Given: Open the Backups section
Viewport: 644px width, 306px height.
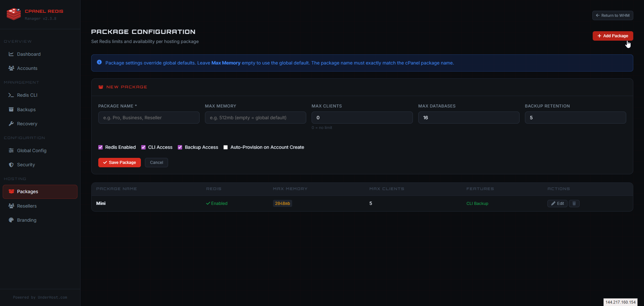Looking at the screenshot, I should [x=11, y=110].
